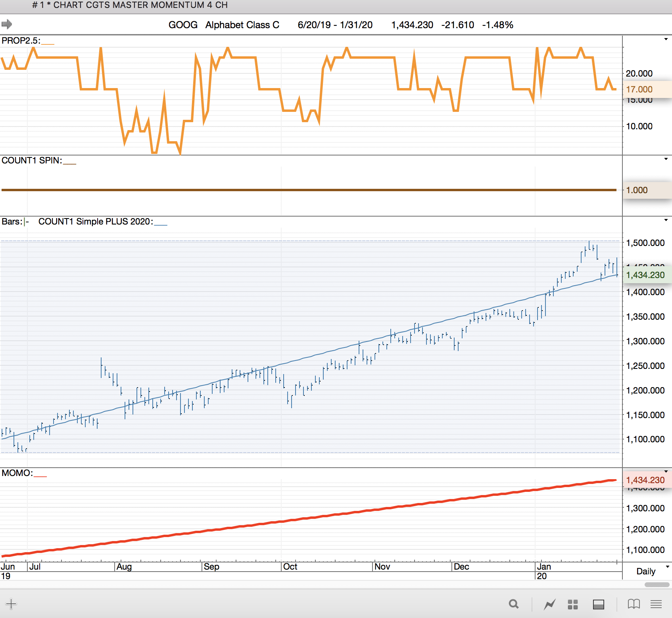Open the MOMO pane dropdown arrow
The image size is (672, 618).
coord(666,472)
